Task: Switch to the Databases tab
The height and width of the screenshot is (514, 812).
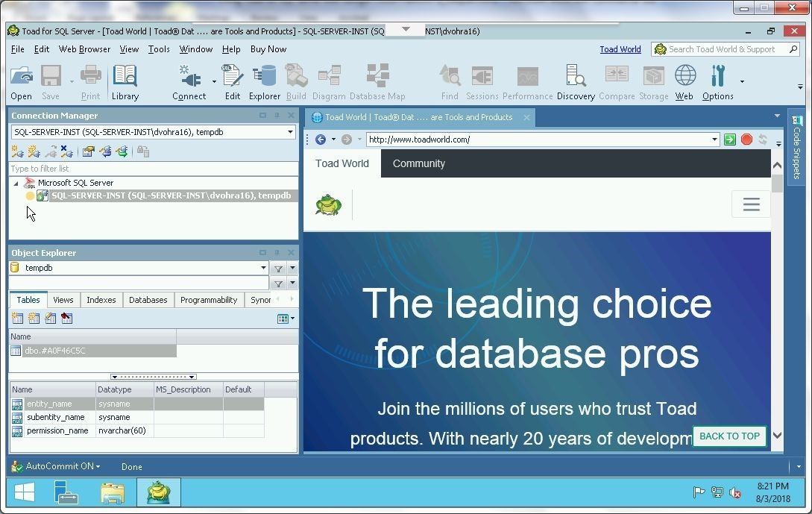Action: [148, 300]
